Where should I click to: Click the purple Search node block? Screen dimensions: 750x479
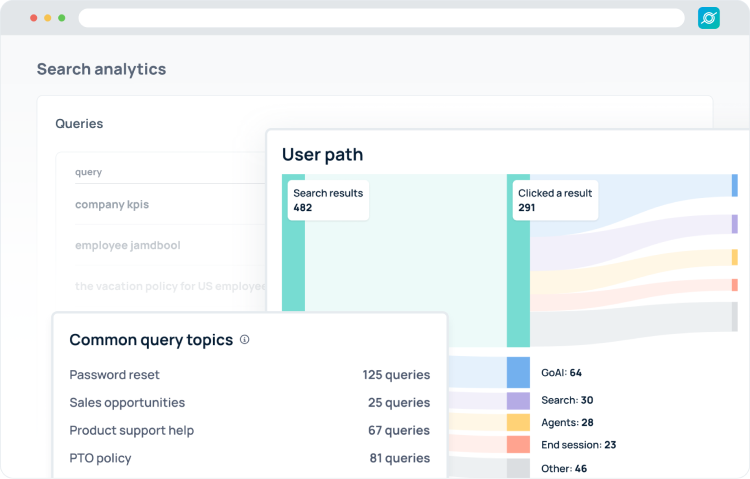point(518,401)
